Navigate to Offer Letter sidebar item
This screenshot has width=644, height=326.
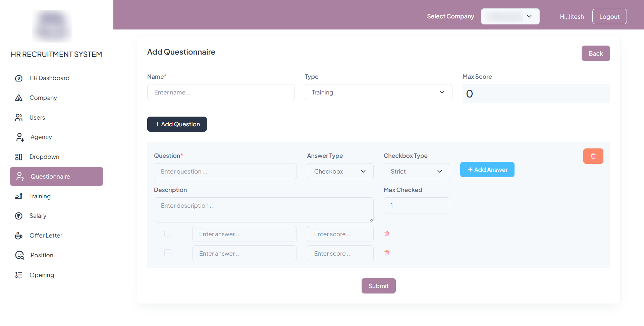[x=56, y=236]
